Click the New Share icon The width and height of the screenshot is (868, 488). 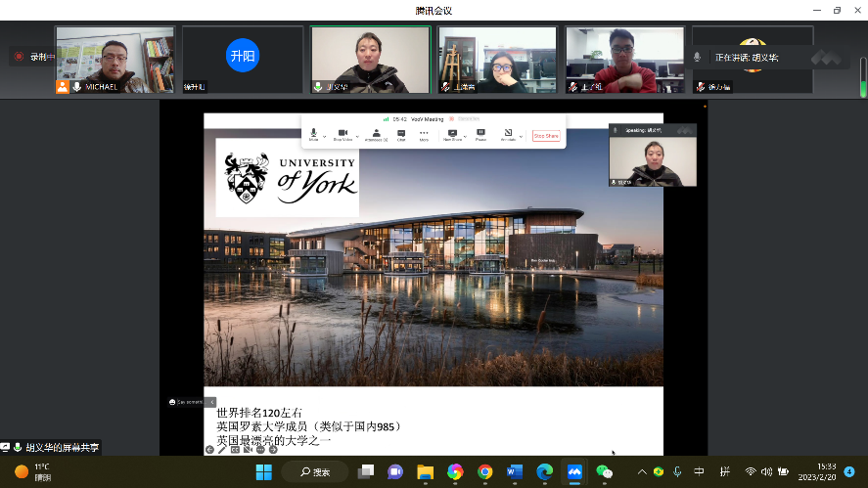(x=452, y=133)
